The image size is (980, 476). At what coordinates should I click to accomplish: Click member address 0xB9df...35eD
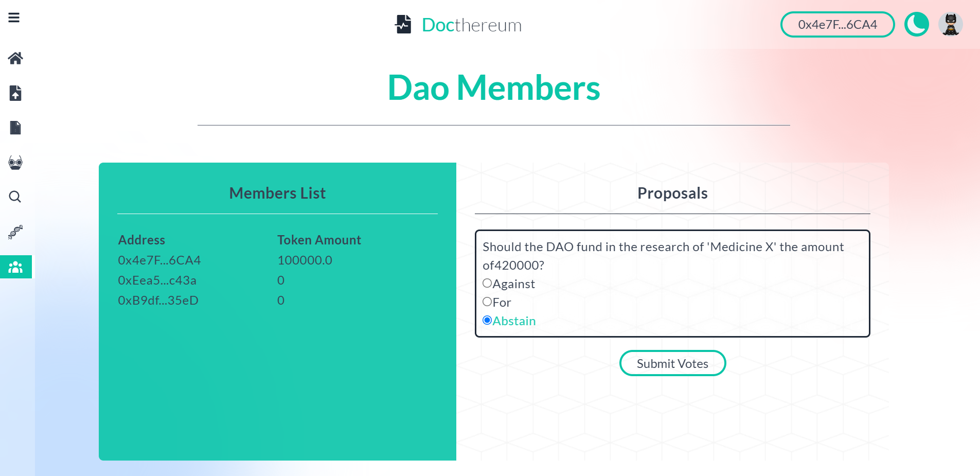click(158, 301)
